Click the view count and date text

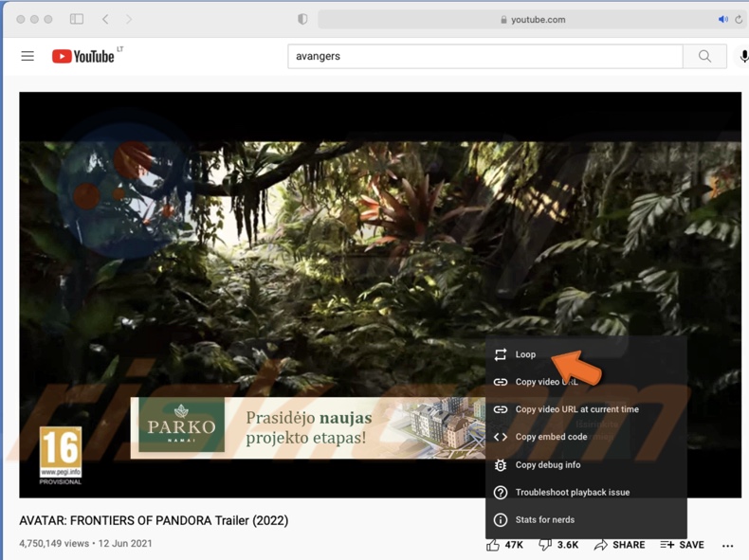click(85, 543)
